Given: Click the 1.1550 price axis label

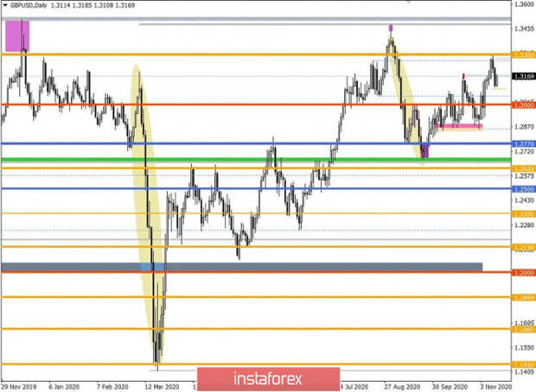Looking at the screenshot, I should (x=524, y=347).
